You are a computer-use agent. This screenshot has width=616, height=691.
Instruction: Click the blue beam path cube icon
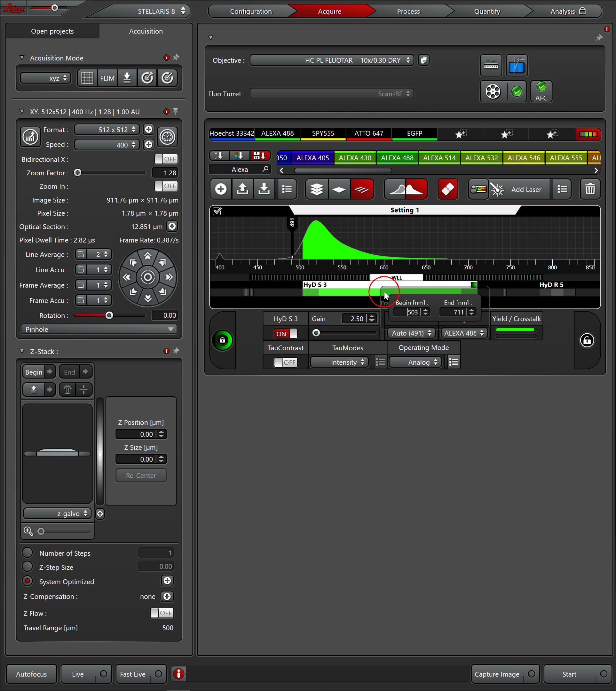517,65
